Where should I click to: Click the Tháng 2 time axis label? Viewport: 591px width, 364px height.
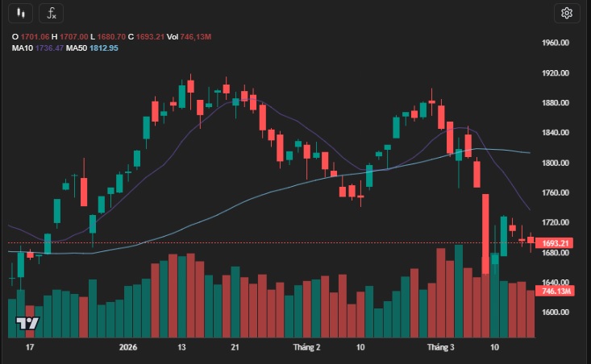[306, 347]
